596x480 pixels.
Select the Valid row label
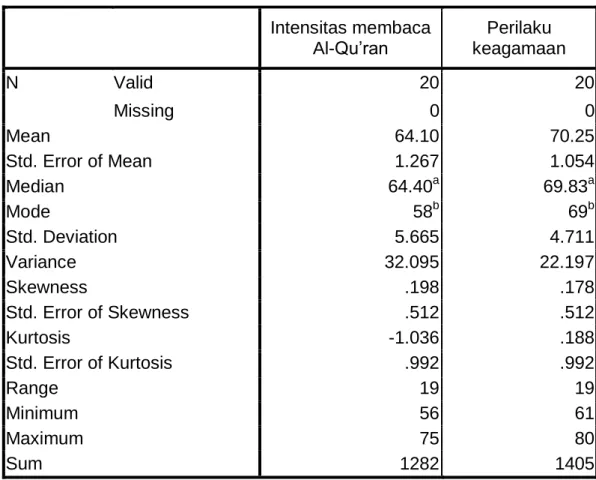133,82
